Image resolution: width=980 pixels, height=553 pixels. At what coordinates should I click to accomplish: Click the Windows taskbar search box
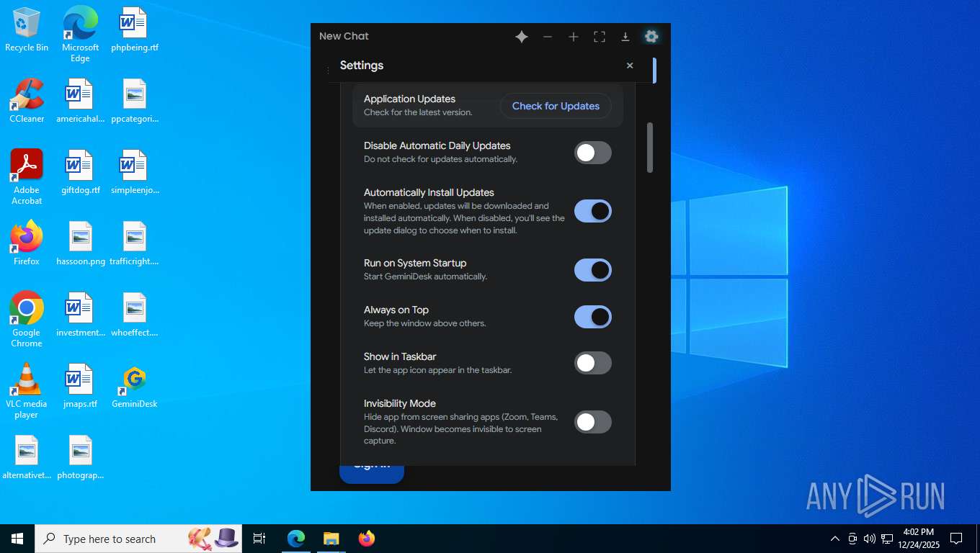pos(110,539)
